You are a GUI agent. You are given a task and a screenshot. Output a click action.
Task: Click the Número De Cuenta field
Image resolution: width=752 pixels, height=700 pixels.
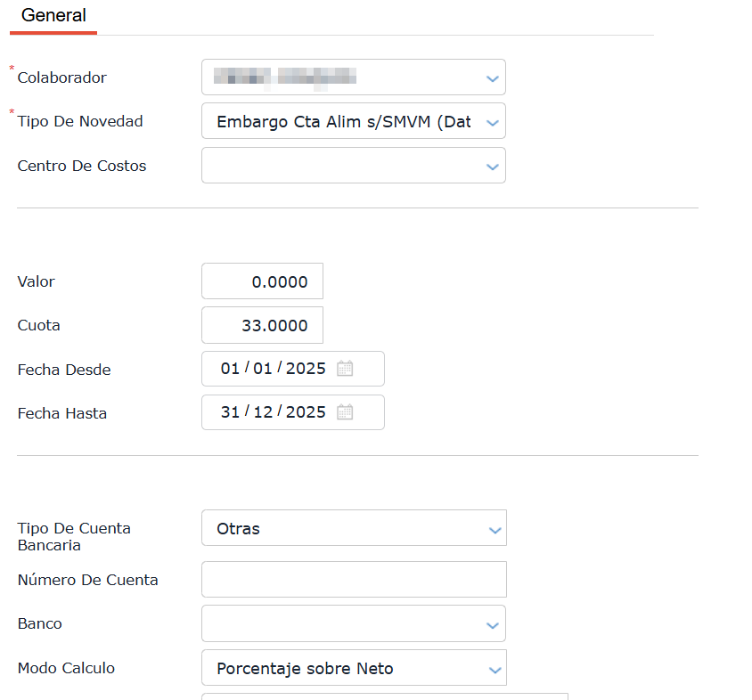click(354, 580)
